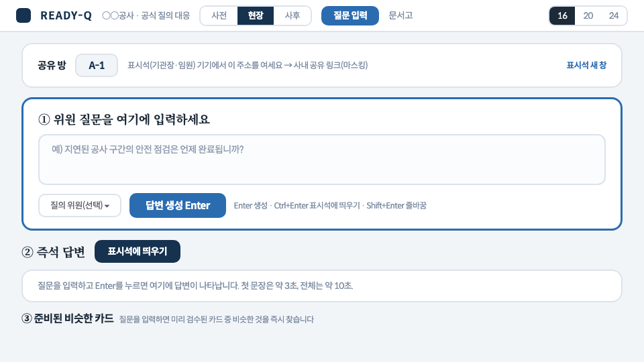
Task: Click the shared link instruction text
Action: tap(248, 65)
